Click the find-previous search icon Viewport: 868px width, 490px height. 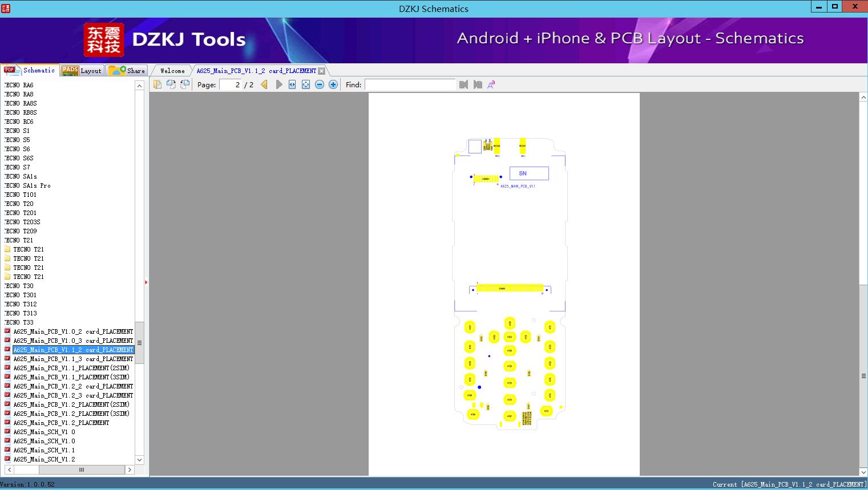[463, 84]
